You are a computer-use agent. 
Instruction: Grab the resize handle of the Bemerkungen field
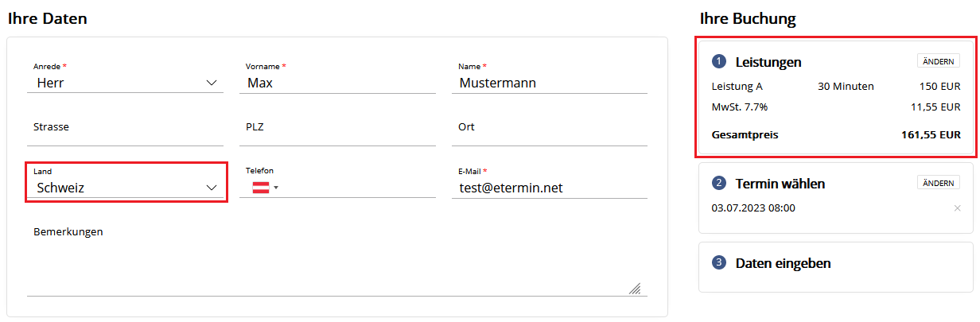tap(635, 289)
